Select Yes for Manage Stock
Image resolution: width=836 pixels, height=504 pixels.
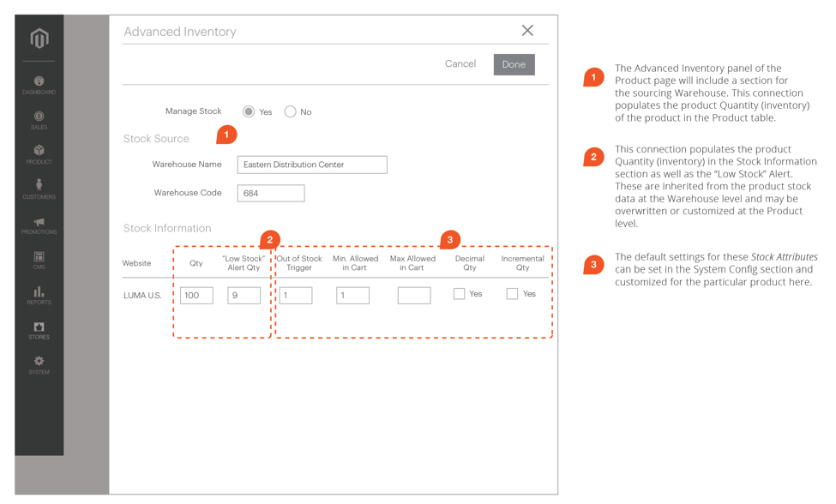pyautogui.click(x=249, y=111)
